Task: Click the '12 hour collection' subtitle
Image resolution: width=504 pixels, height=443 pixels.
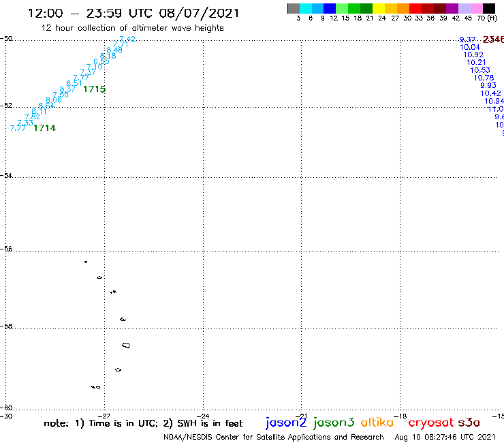Action: click(x=132, y=29)
